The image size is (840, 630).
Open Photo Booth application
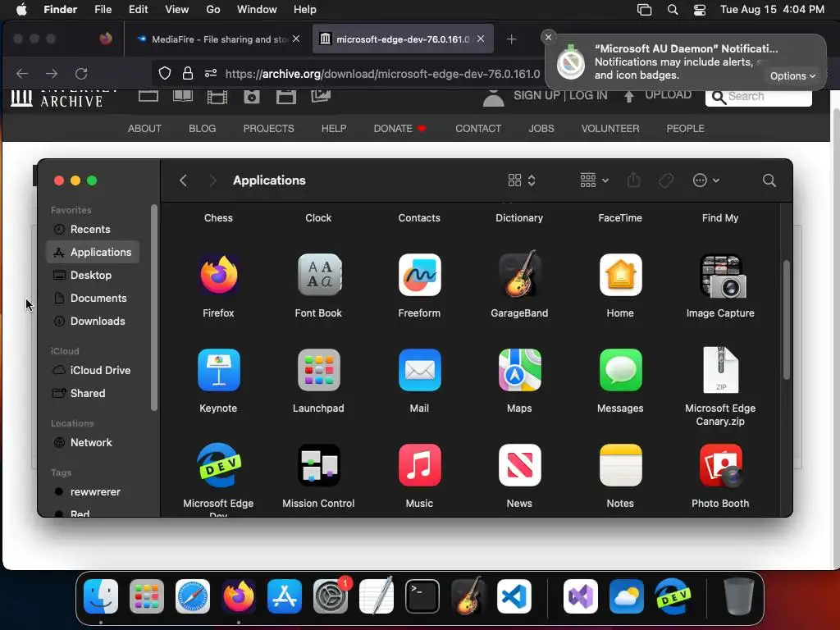tap(720, 465)
